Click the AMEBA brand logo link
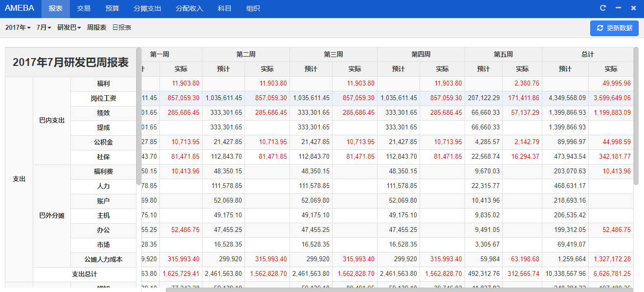 20,9
